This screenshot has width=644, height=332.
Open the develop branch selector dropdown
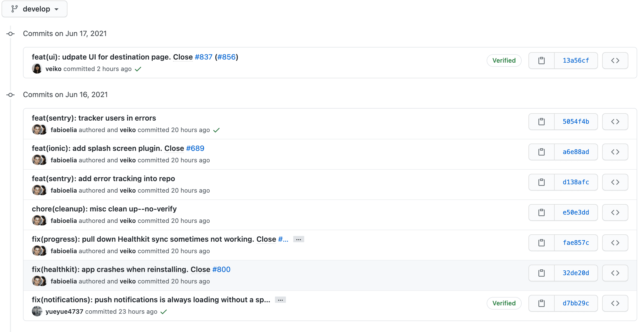[34, 9]
